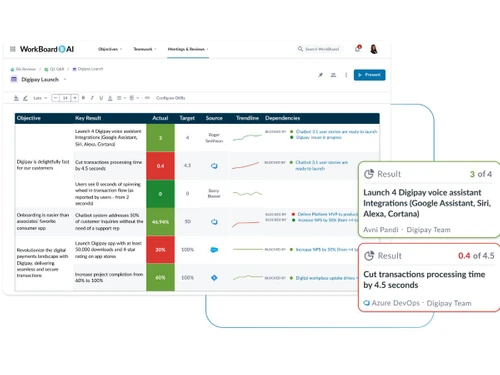Click the Actual column header
This screenshot has height=375, width=500.
pyautogui.click(x=160, y=118)
